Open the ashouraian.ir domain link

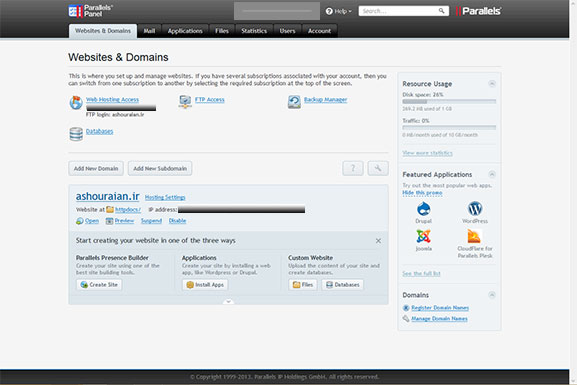[107, 196]
